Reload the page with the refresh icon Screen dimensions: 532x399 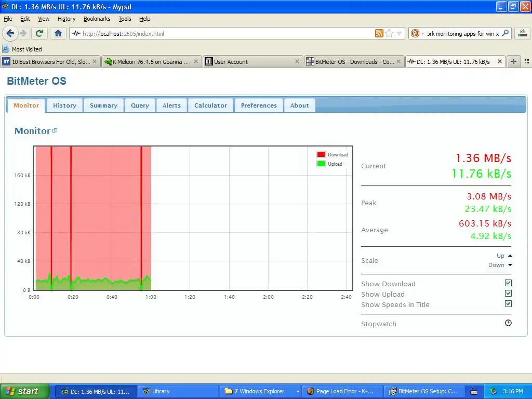tap(39, 33)
